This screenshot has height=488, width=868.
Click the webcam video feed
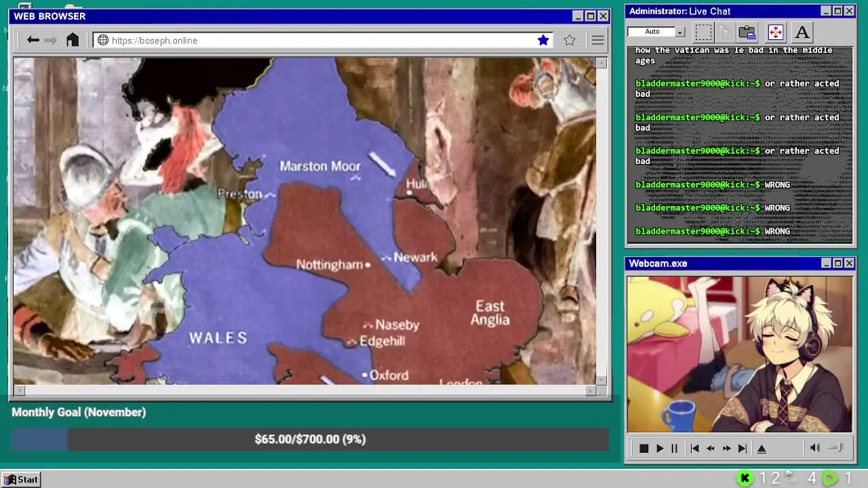[x=739, y=354]
